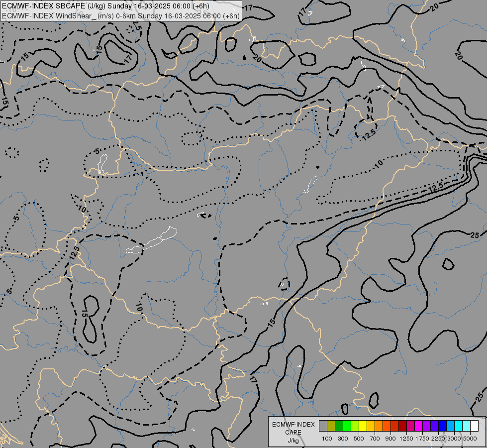Select the amber legend swatch before 700
Image resolution: width=487 pixels, height=448 pixels.
[371, 426]
